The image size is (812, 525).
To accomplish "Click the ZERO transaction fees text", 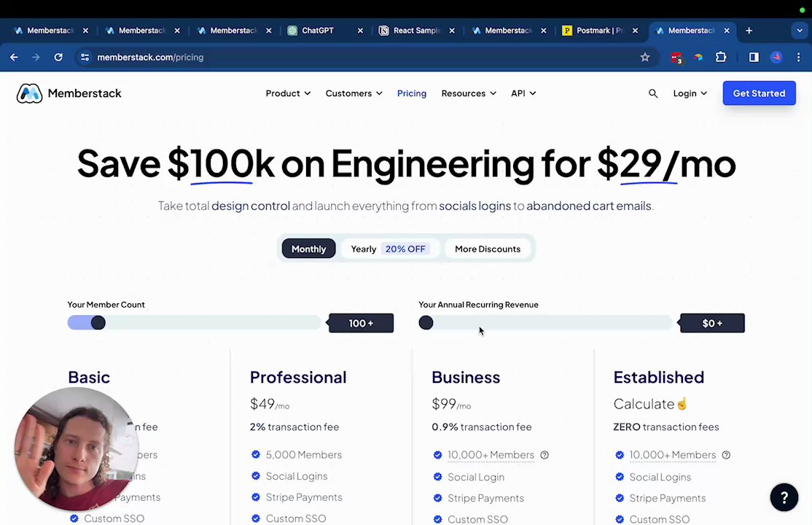I will pyautogui.click(x=666, y=427).
